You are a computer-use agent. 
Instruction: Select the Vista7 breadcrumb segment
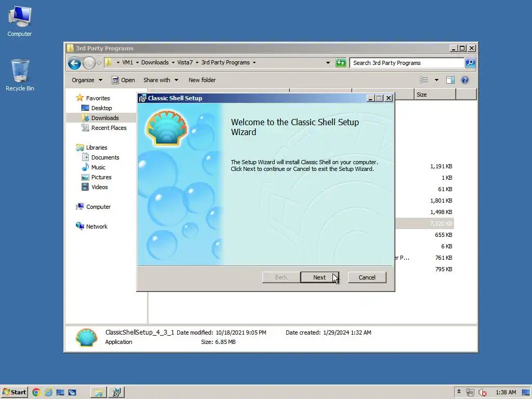pos(185,62)
